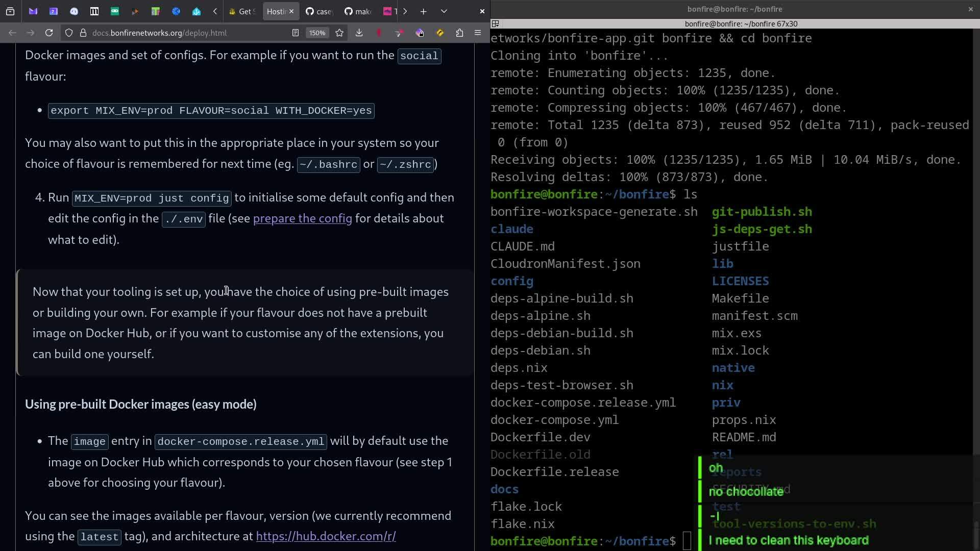Open the pinned Matrix 'm' tab

click(x=94, y=11)
